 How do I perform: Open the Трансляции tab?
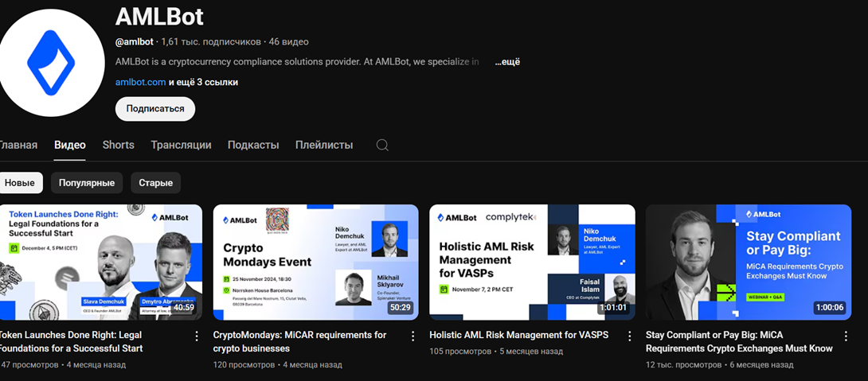pyautogui.click(x=181, y=145)
